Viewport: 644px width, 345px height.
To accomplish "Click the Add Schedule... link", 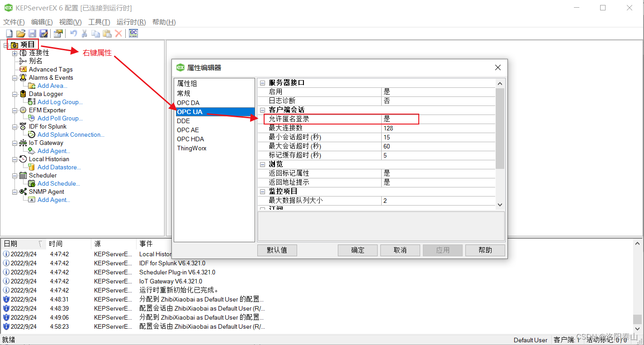I will click(59, 183).
